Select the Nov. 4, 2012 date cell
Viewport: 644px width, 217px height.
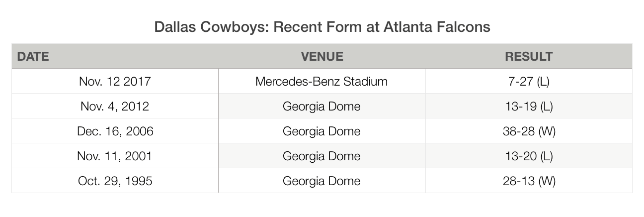point(115,106)
